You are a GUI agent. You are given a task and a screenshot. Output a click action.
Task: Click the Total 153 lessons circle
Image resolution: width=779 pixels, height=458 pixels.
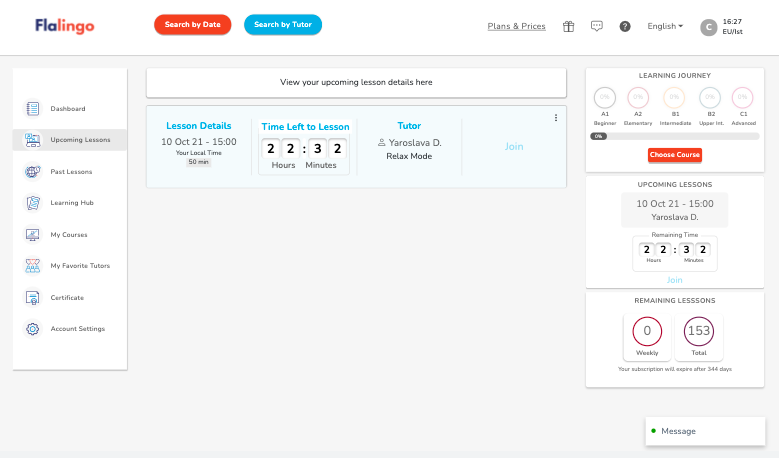[699, 331]
